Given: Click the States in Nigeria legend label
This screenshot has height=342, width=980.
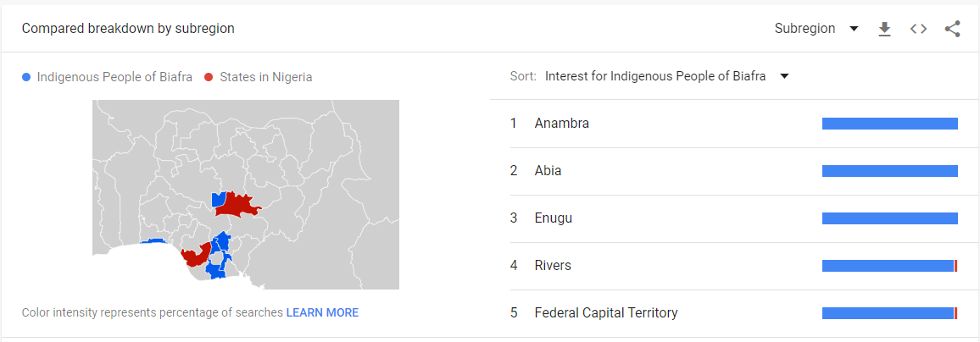Looking at the screenshot, I should pyautogui.click(x=266, y=77).
